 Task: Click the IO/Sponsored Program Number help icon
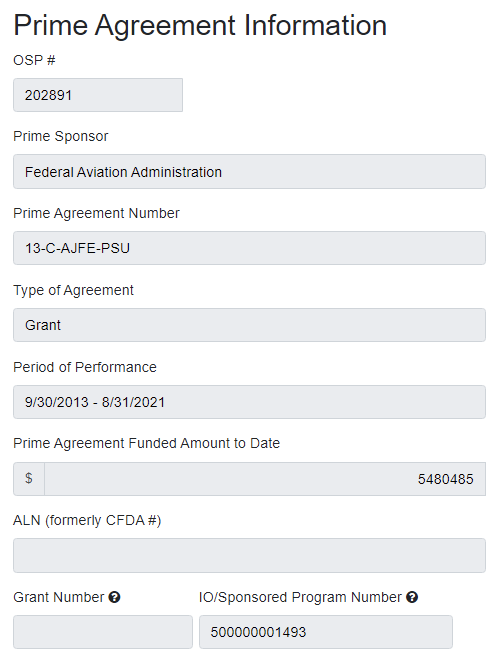click(x=412, y=597)
